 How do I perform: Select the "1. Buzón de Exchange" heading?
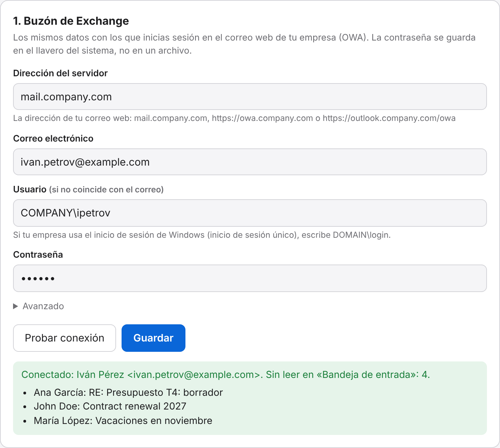[71, 21]
